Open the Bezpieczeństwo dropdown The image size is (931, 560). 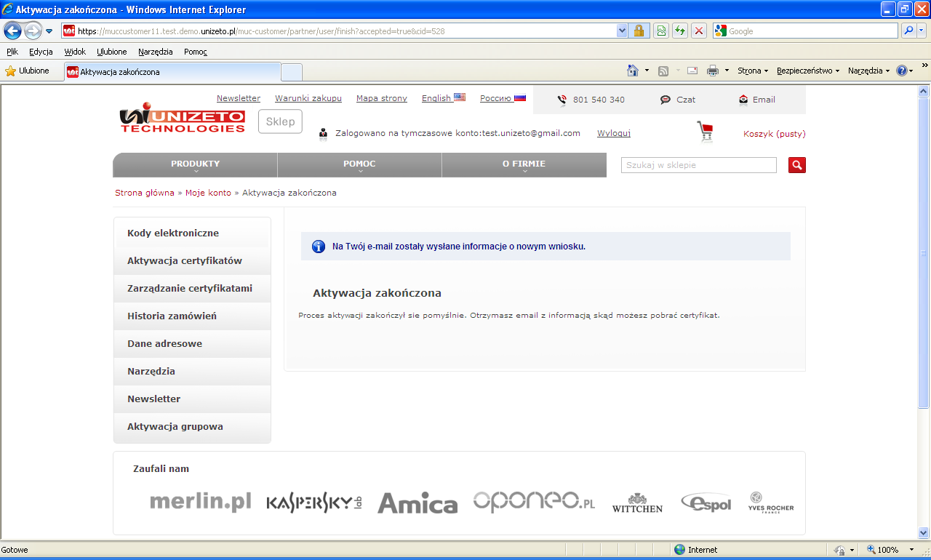pyautogui.click(x=808, y=71)
